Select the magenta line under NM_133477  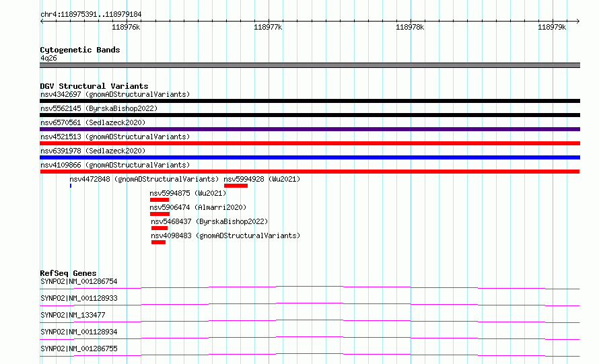[x=310, y=321]
